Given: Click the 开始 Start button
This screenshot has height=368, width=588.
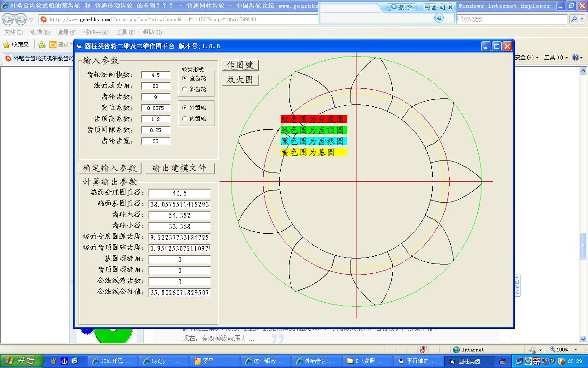Looking at the screenshot, I should coord(22,361).
